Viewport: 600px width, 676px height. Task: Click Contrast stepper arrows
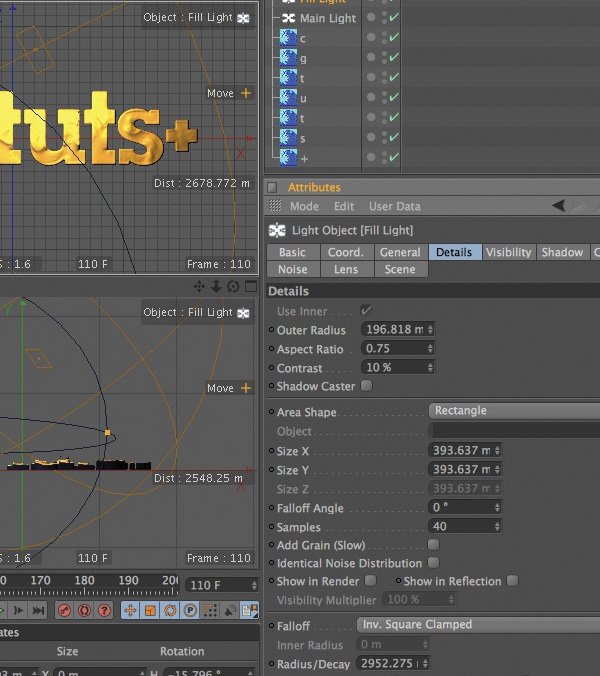pos(430,367)
